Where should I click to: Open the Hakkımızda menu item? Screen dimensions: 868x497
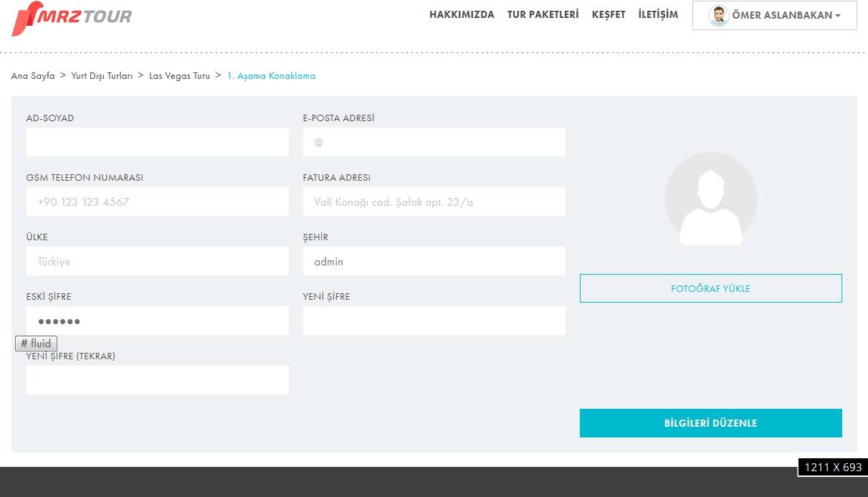(462, 14)
